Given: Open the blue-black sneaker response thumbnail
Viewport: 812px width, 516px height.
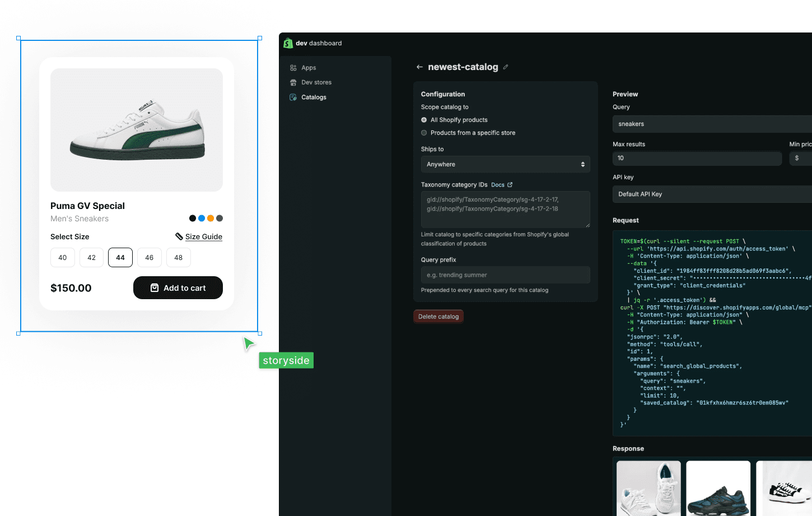Looking at the screenshot, I should click(x=718, y=488).
